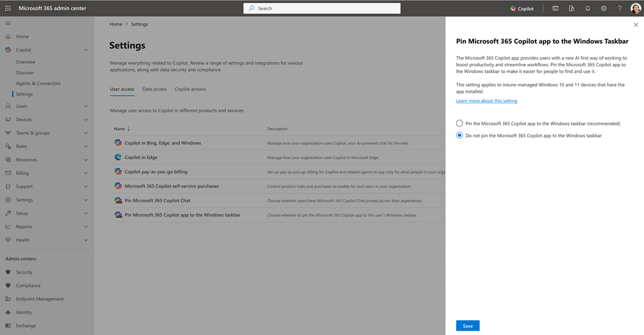The width and height of the screenshot is (644, 335).
Task: Open Copilot from the top header
Action: [522, 9]
